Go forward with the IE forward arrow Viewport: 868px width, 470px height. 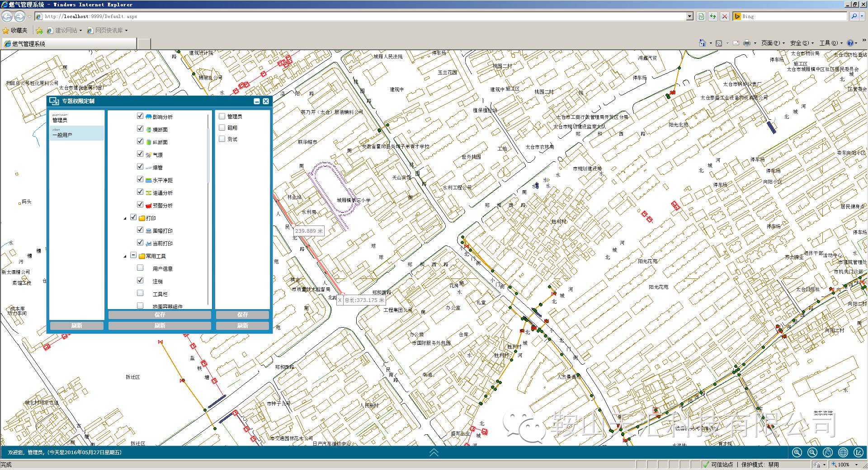coord(19,16)
